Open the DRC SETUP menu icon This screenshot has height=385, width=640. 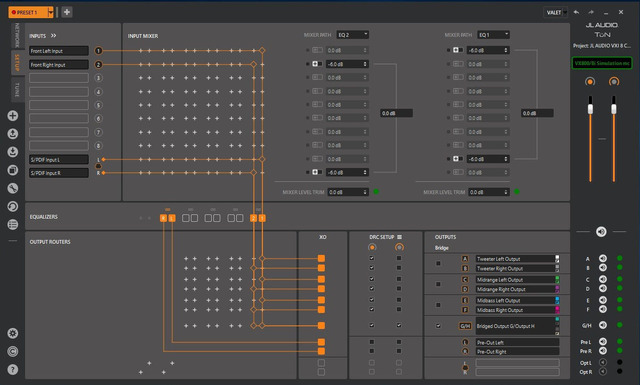[399, 237]
